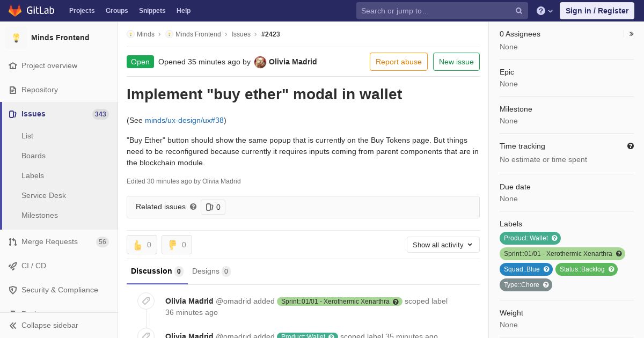The width and height of the screenshot is (644, 338).
Task: Switch to the Discussion tab
Action: point(157,271)
